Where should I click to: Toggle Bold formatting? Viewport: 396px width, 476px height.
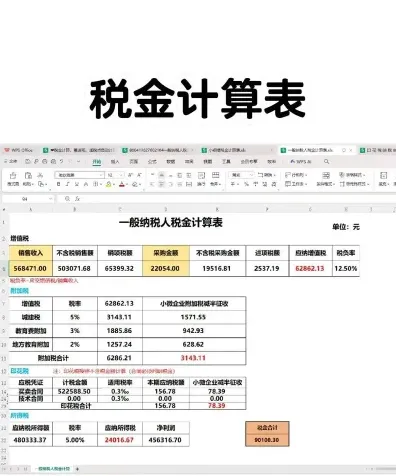(x=59, y=184)
